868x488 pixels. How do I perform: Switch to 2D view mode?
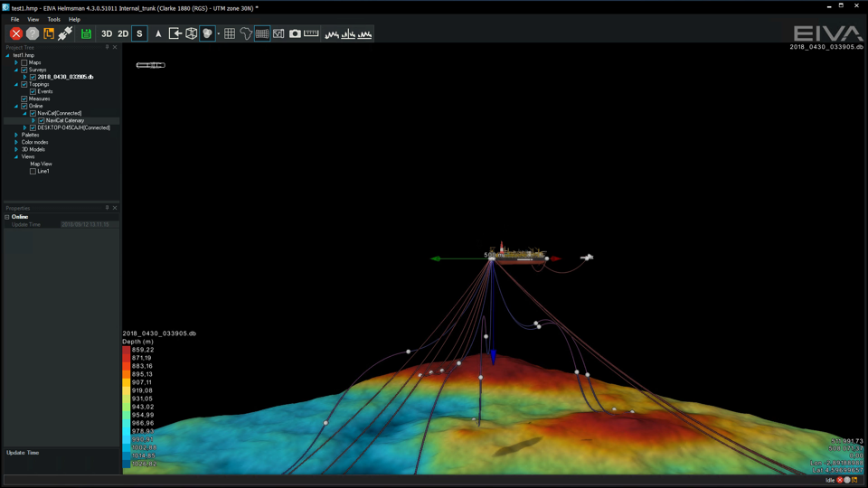pos(123,33)
